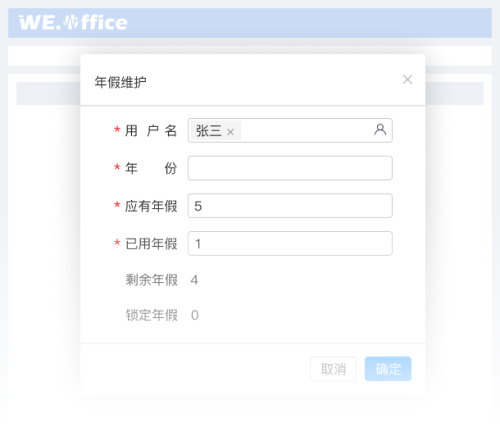The image size is (500, 435).
Task: Click the 应有年假 label
Action: pyautogui.click(x=151, y=206)
